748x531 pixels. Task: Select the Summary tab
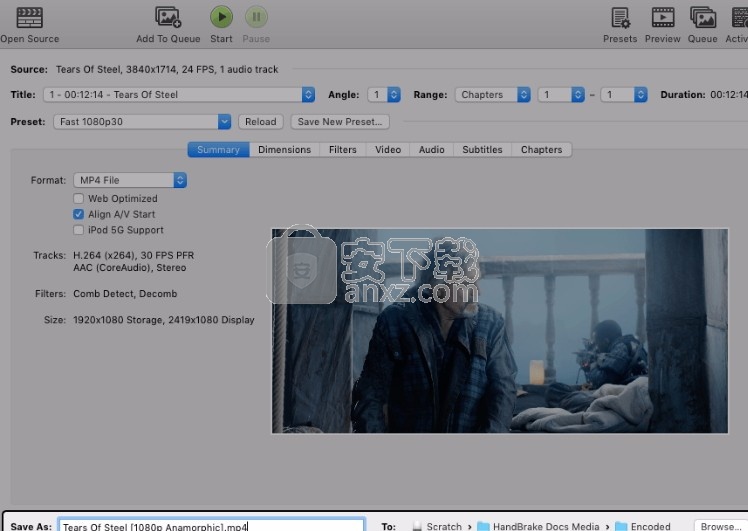218,149
